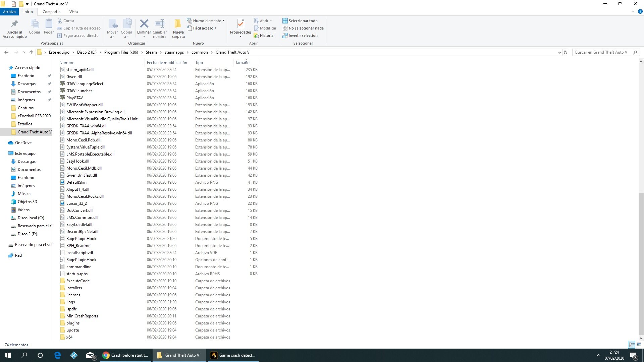Switch to large icons view toggle
The height and width of the screenshot is (362, 644).
(x=639, y=345)
